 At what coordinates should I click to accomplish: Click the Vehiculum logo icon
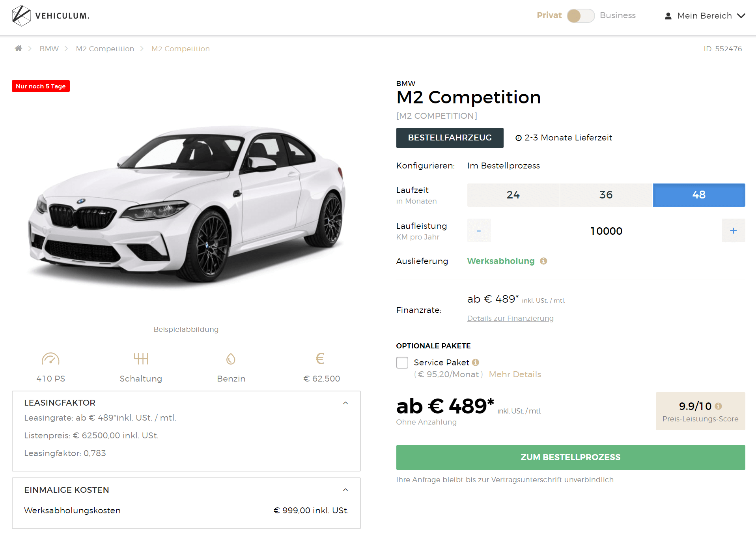tap(21, 16)
